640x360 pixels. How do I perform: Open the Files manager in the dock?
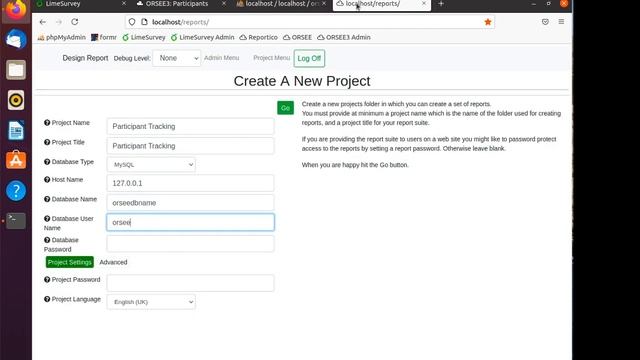point(16,70)
